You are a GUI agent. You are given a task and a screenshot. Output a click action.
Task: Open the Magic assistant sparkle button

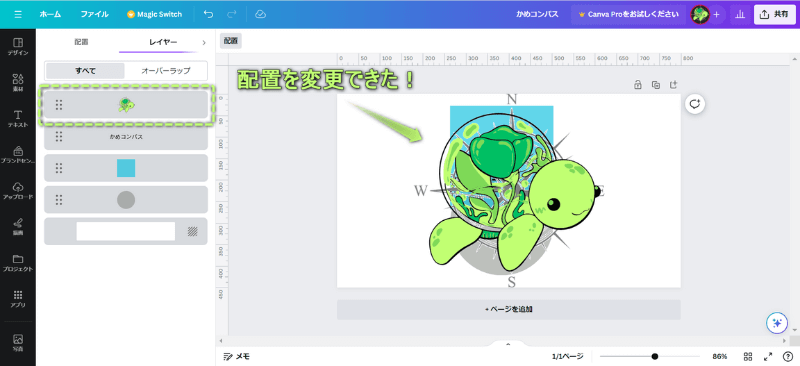(778, 323)
